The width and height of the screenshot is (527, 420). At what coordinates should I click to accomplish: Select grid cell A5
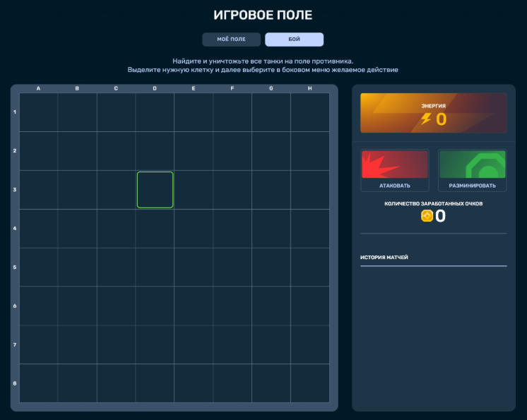click(x=39, y=267)
